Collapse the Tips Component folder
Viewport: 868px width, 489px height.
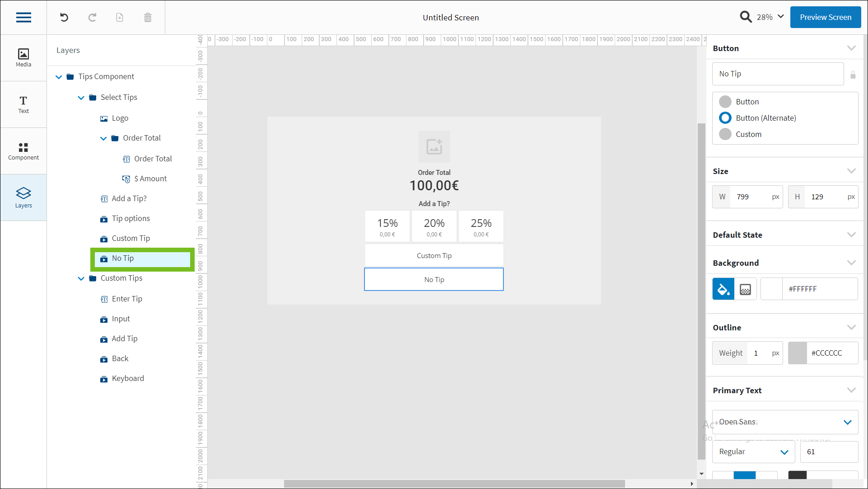tap(59, 77)
